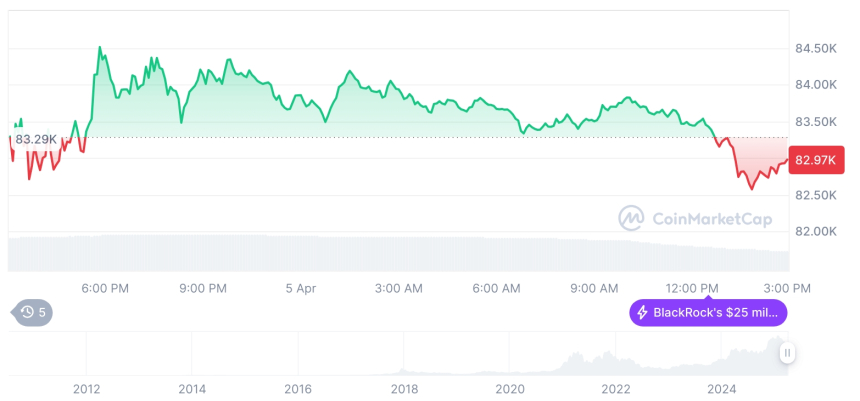Click the range selector handle on mini chart
The image size is (860, 401).
(x=788, y=353)
